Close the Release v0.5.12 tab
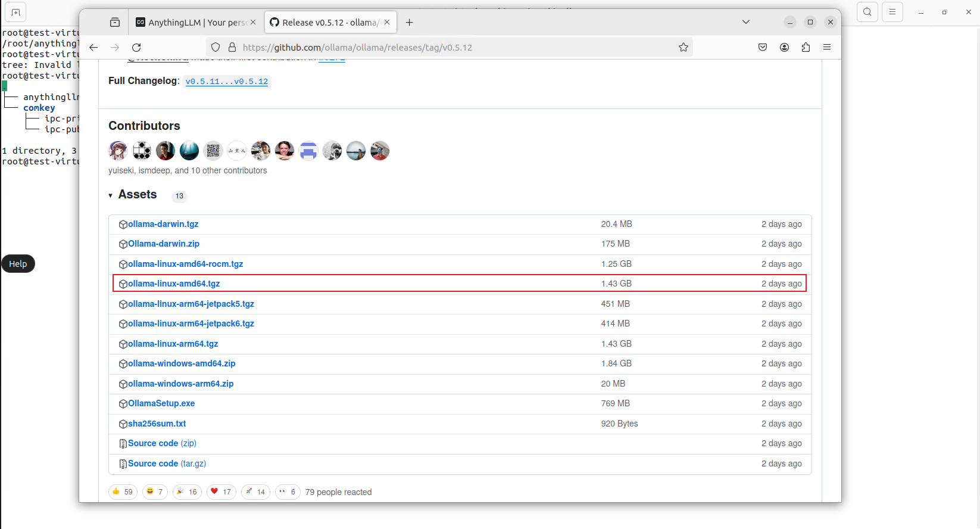Viewport: 980px width, 529px height. [387, 22]
